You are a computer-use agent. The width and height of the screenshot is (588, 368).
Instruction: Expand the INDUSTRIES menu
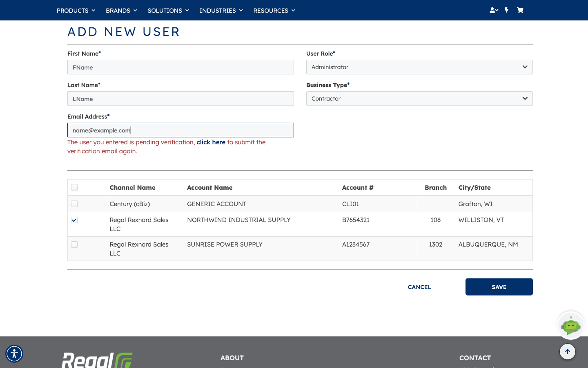(221, 10)
